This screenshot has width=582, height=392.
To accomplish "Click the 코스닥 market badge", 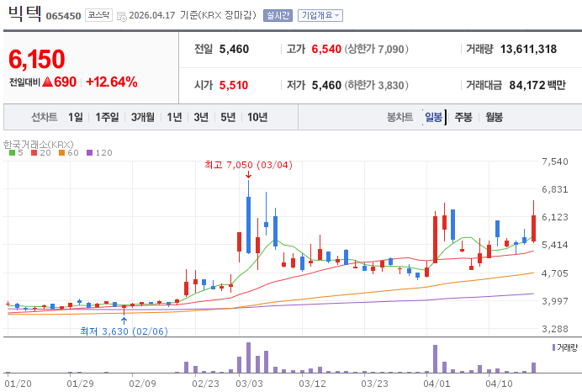I will coord(98,15).
